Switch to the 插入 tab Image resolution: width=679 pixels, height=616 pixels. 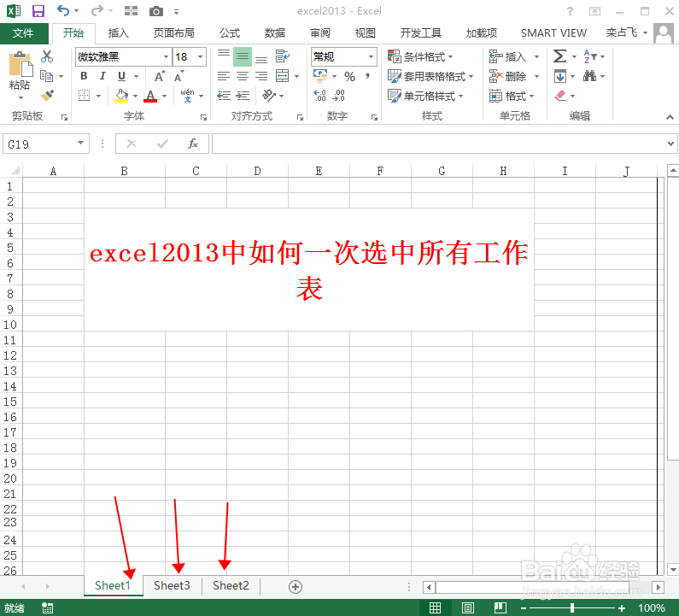[118, 33]
